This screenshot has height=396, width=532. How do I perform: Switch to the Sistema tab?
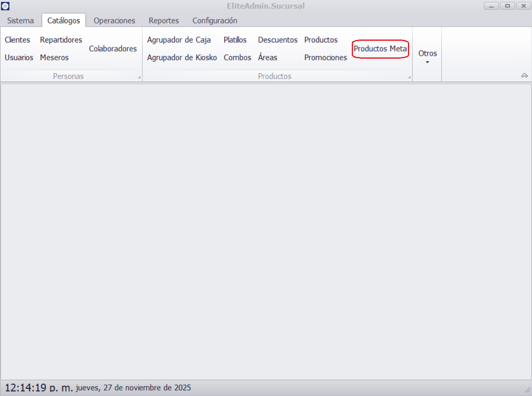[x=20, y=20]
